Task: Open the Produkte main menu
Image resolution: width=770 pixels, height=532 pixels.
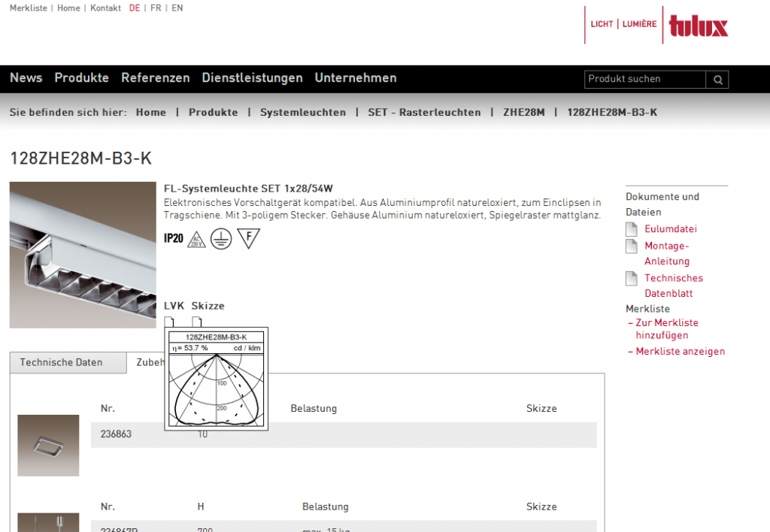Action: pyautogui.click(x=81, y=78)
